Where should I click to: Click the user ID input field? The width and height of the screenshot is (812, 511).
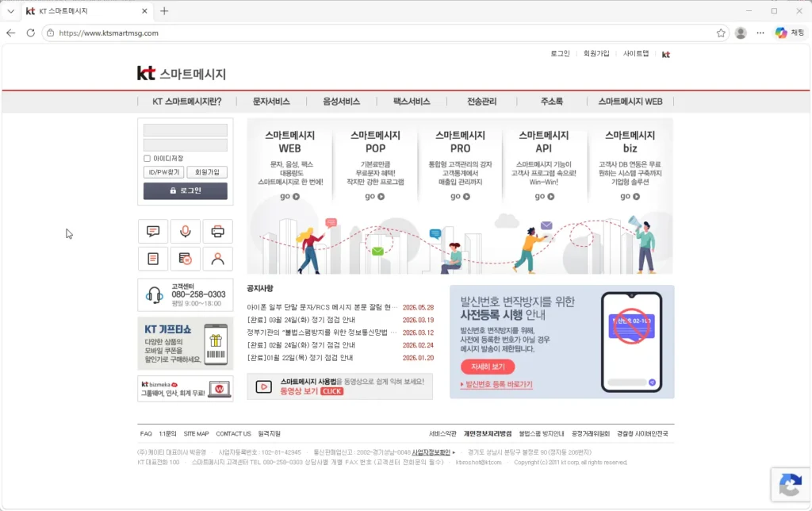pyautogui.click(x=186, y=130)
